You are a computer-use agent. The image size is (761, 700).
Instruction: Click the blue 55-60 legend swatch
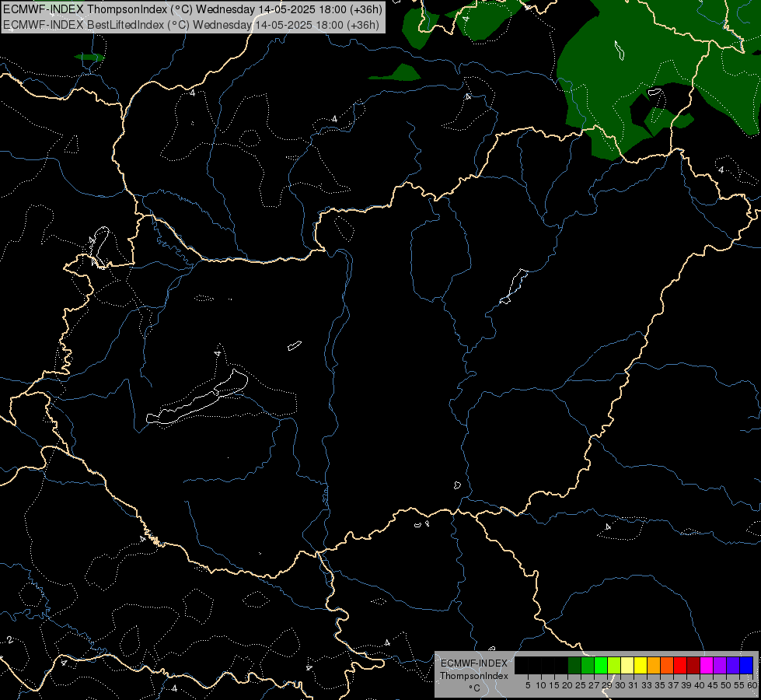tap(746, 665)
